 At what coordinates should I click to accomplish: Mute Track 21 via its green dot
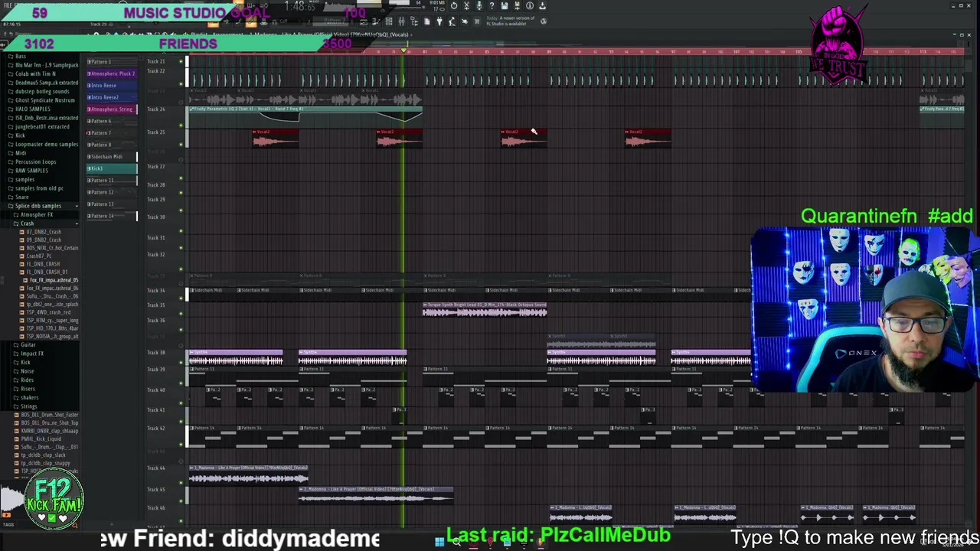[x=181, y=62]
